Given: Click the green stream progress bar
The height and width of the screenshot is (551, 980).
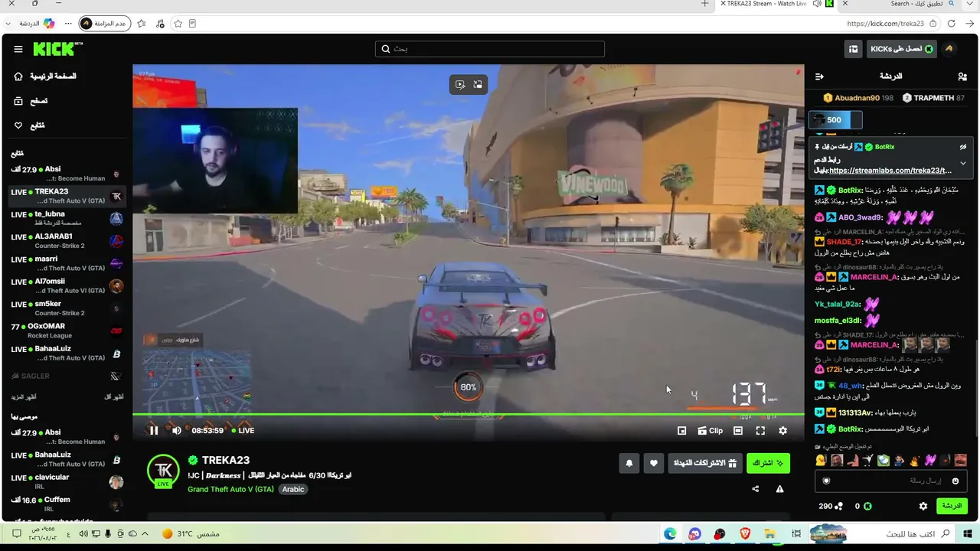Looking at the screenshot, I should pyautogui.click(x=469, y=415).
